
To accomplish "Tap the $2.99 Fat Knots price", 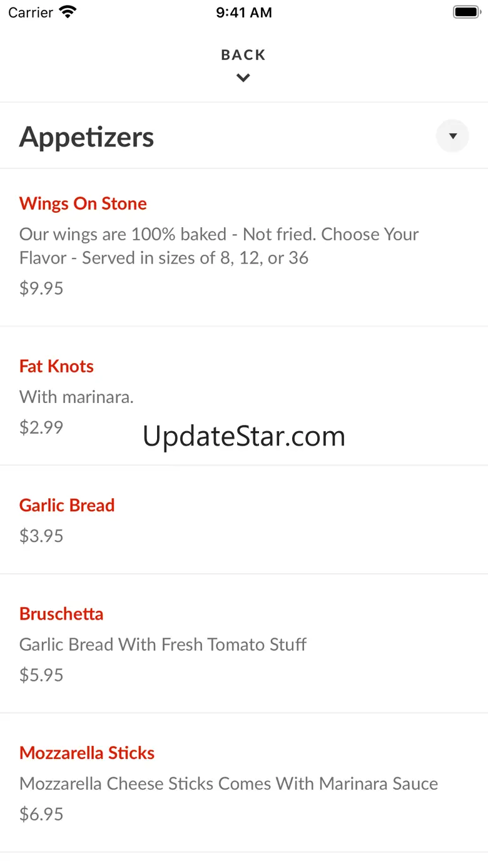I will [x=41, y=427].
